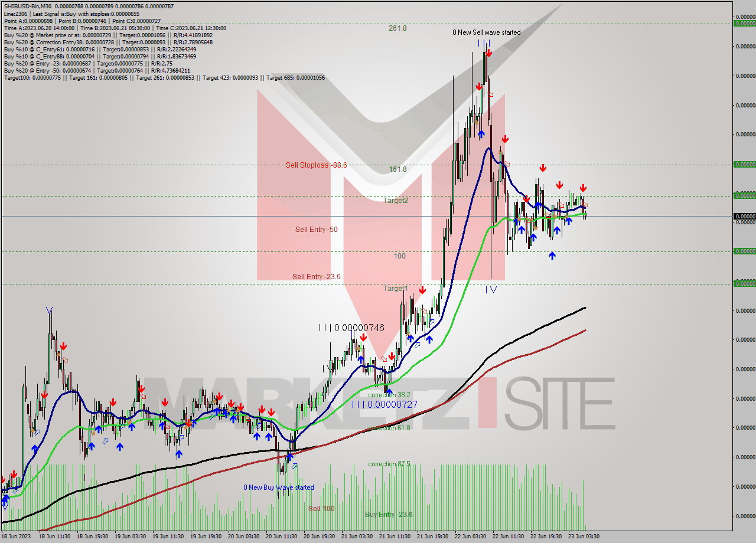This screenshot has height=543, width=756.
Task: Click the '18 Jun 19:30' time axis label
Action: pyautogui.click(x=93, y=537)
